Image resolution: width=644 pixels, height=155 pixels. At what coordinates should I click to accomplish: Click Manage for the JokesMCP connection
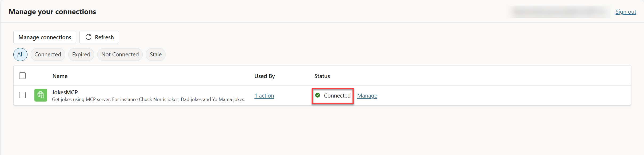click(x=367, y=95)
